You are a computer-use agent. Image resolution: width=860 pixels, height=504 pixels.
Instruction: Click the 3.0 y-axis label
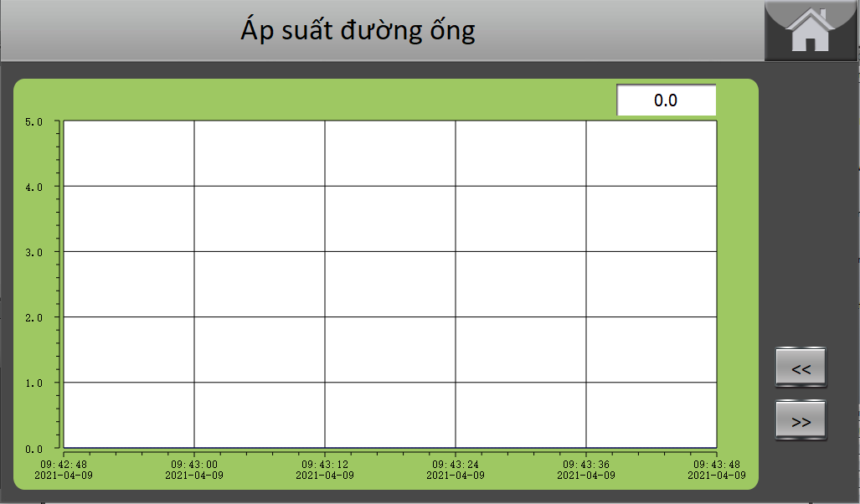(34, 252)
